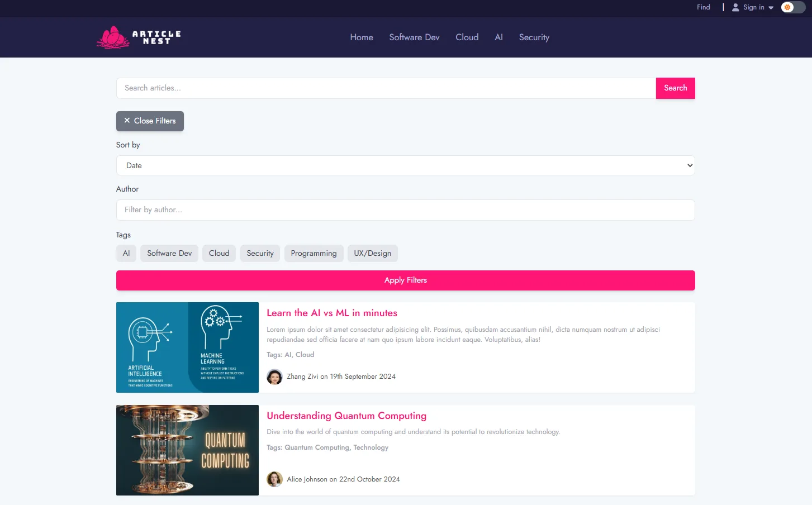
Task: Open the Home navigation item
Action: (x=361, y=37)
